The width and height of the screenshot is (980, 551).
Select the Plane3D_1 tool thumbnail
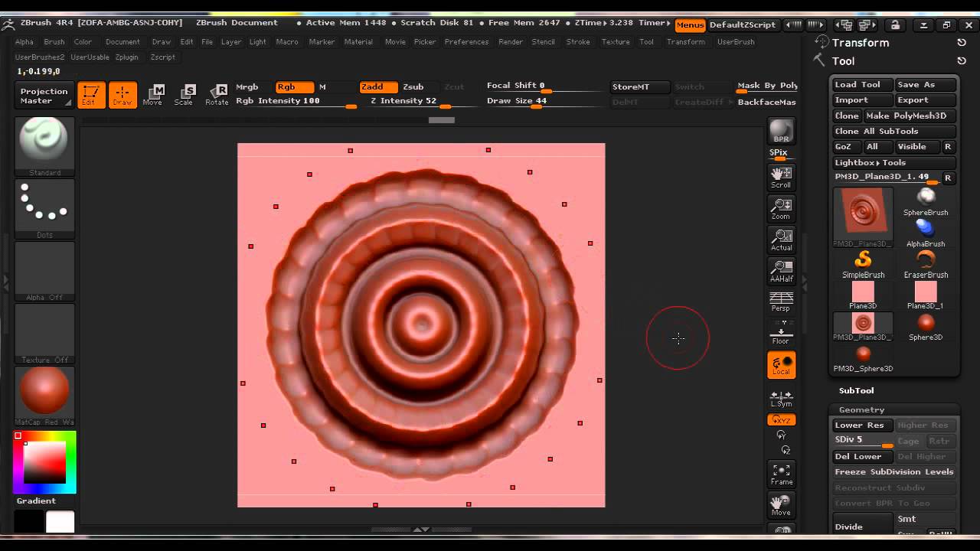click(926, 296)
